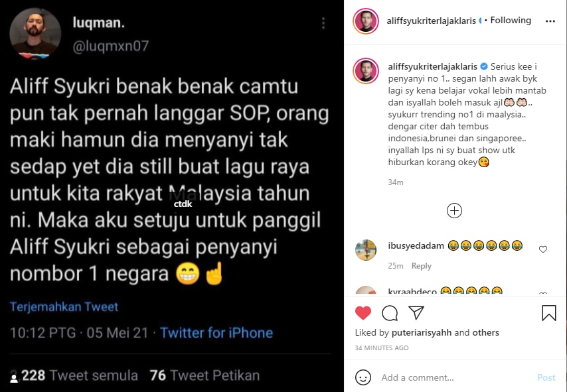Viewport: 567px width, 392px height.
Task: Click the Terjemahkan Tweet link
Action: pyautogui.click(x=64, y=306)
